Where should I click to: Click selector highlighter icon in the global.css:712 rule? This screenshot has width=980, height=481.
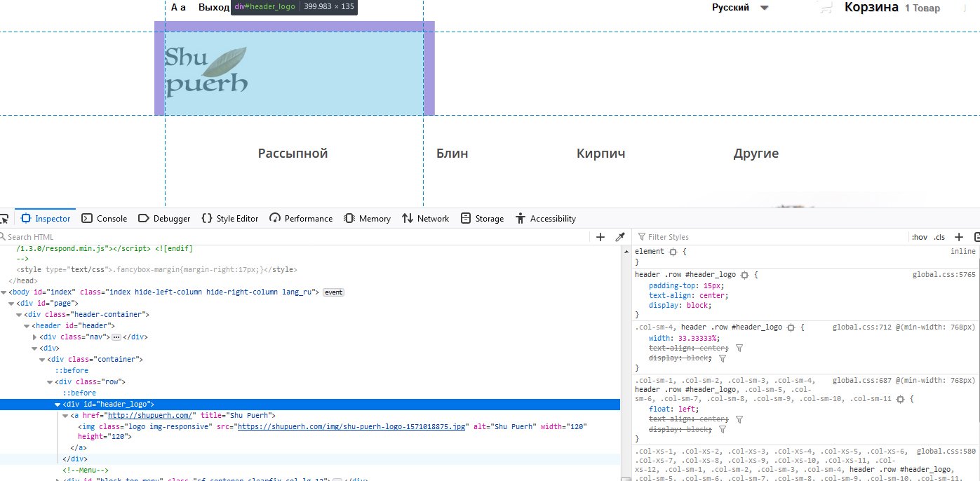(791, 327)
